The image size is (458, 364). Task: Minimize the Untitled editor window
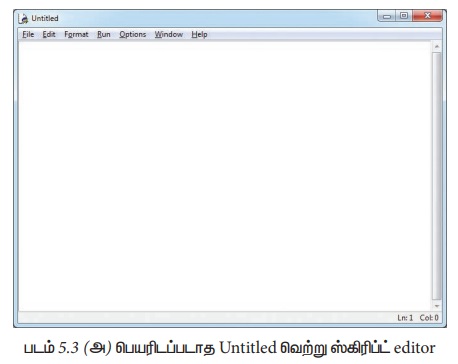(x=387, y=16)
